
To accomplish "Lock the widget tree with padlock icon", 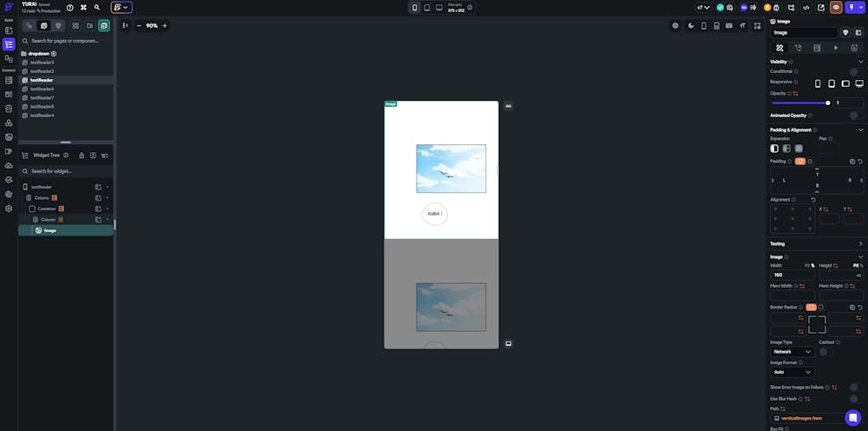I will pos(82,156).
